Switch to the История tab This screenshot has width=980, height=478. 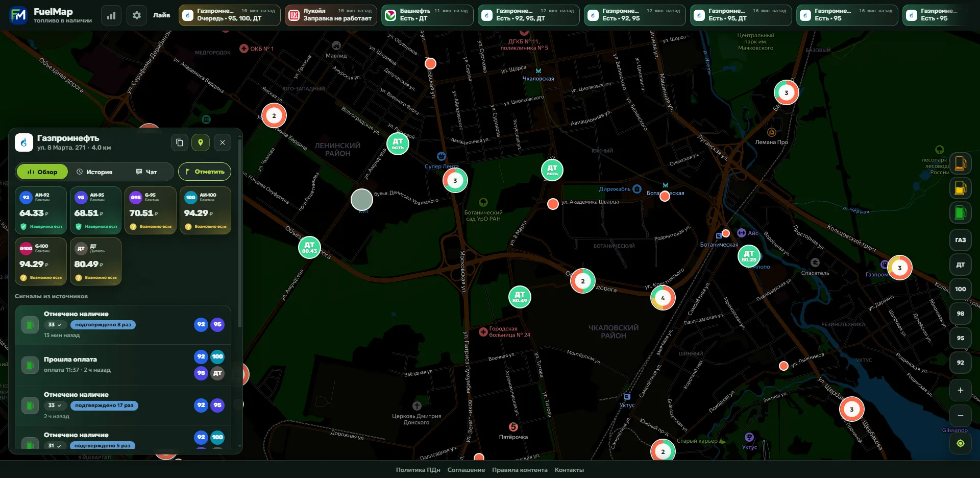coord(94,172)
